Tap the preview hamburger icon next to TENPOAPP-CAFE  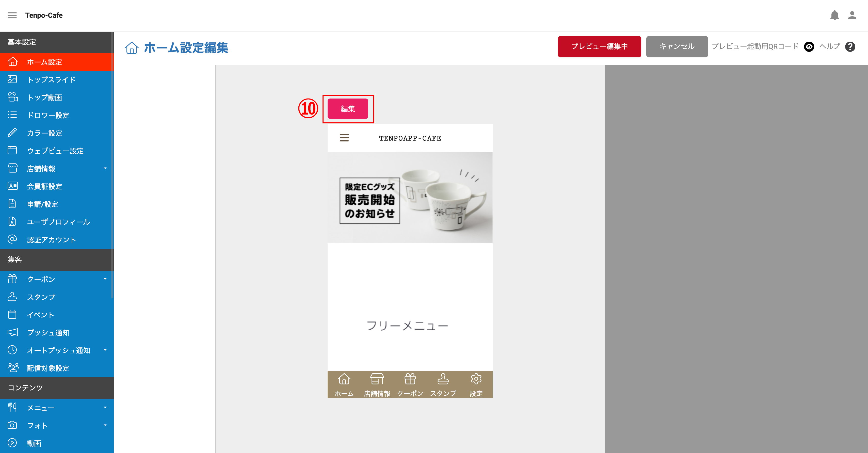point(344,138)
